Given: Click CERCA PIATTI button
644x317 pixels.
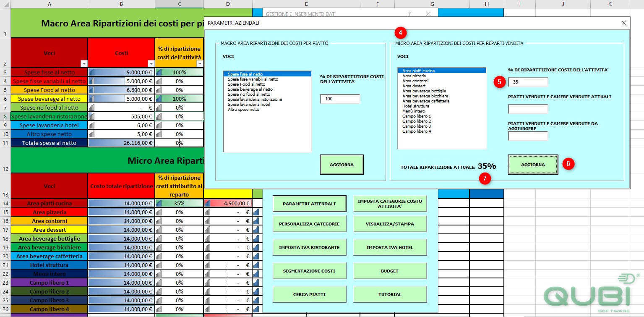Looking at the screenshot, I should tap(309, 294).
